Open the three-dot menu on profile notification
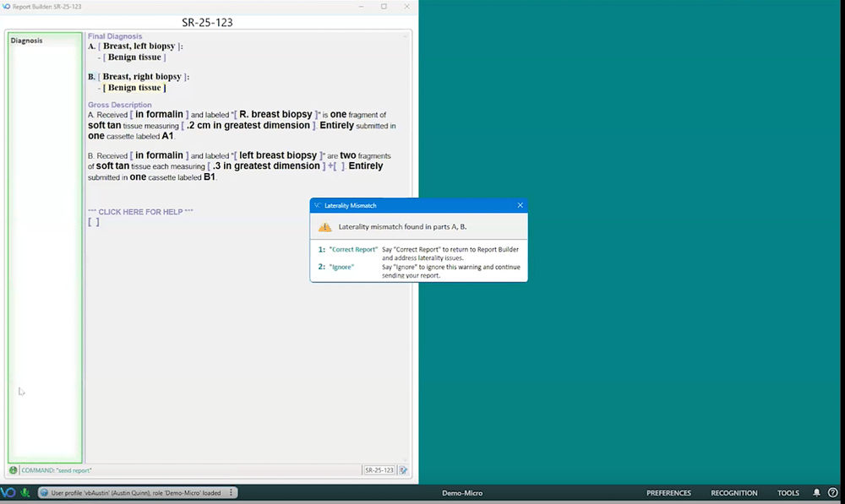The width and height of the screenshot is (845, 504). click(231, 493)
